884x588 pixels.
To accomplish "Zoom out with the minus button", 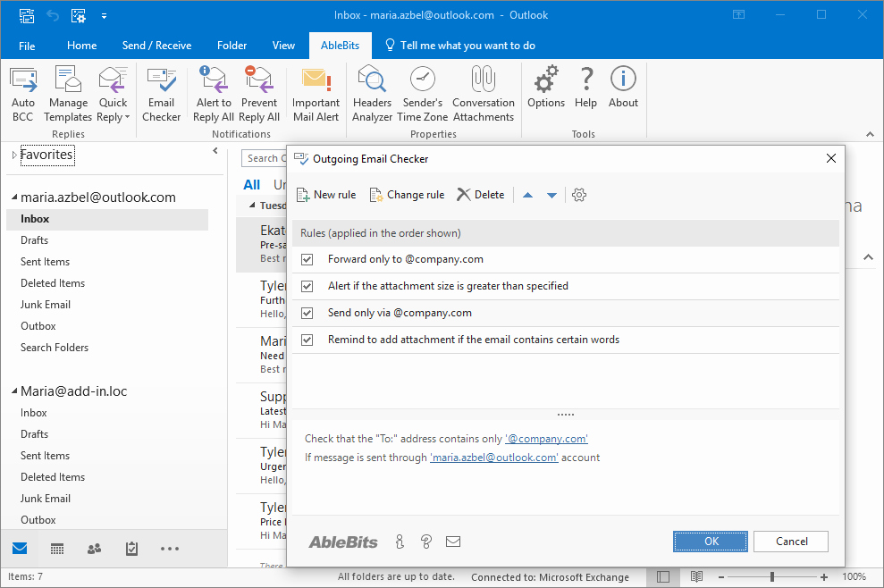I will (x=721, y=576).
